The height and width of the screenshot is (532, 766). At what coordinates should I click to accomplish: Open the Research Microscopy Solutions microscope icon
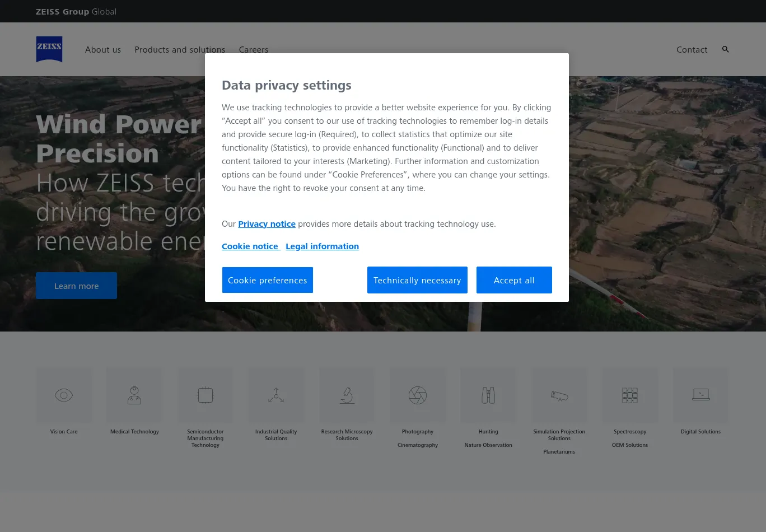tap(347, 395)
